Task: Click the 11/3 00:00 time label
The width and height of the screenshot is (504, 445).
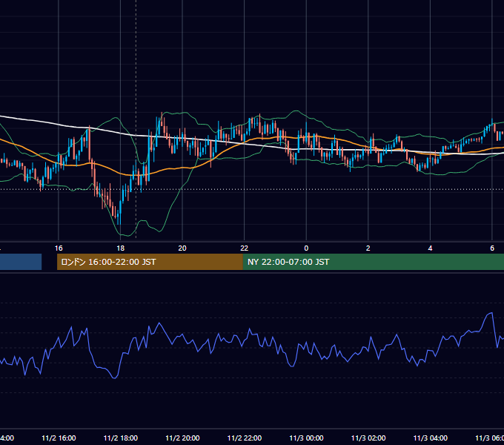Action: coord(306,438)
